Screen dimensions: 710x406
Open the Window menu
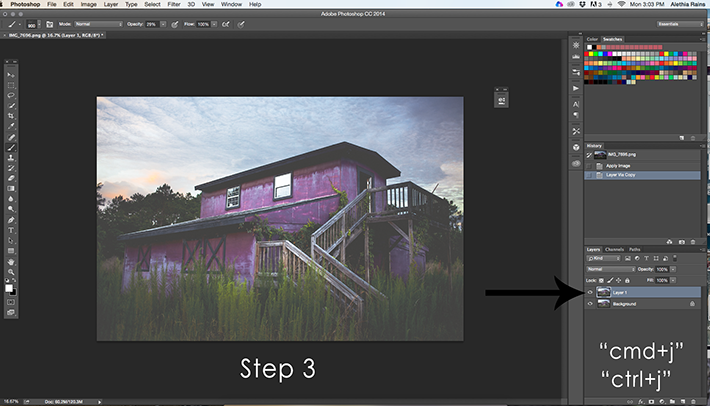(231, 4)
